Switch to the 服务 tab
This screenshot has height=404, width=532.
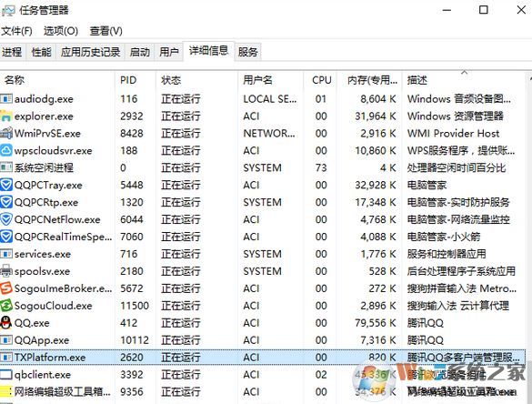pos(247,52)
